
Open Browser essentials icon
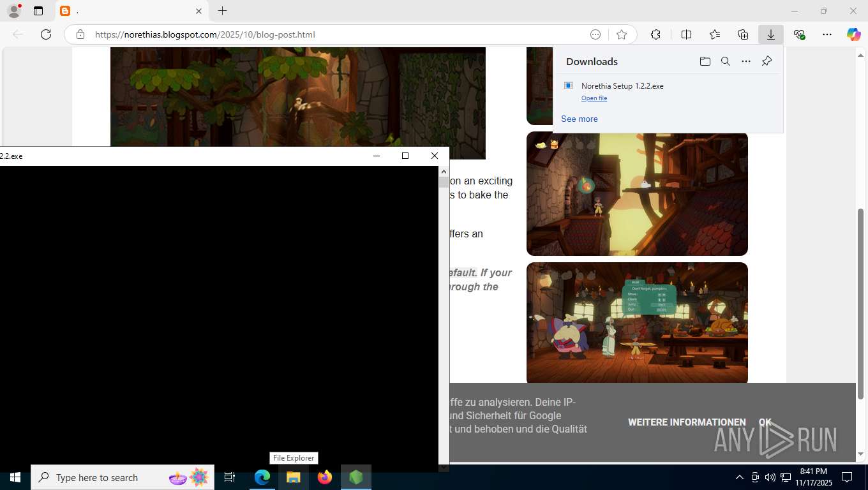point(799,34)
